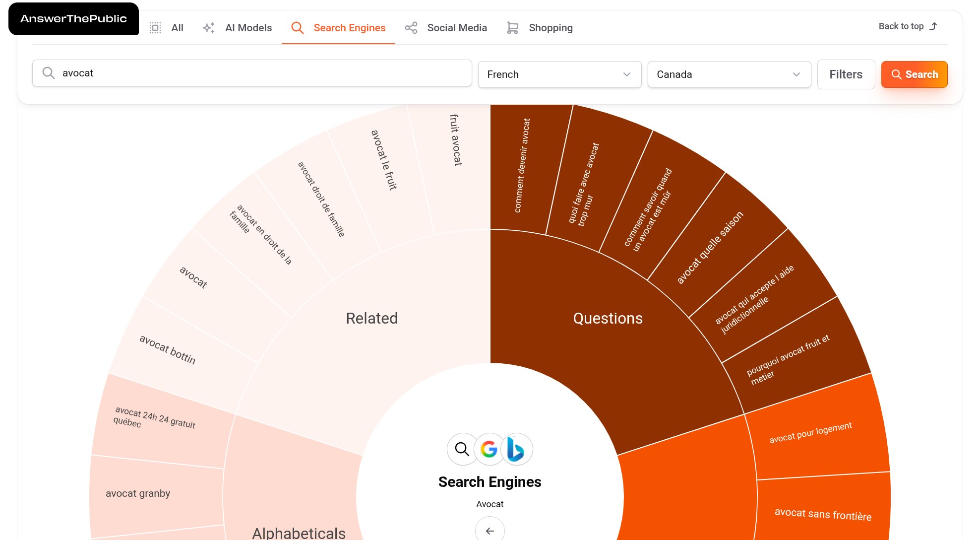Click 'avocat le fruit' segment
Viewport: 980px width, 540px height.
tap(384, 160)
